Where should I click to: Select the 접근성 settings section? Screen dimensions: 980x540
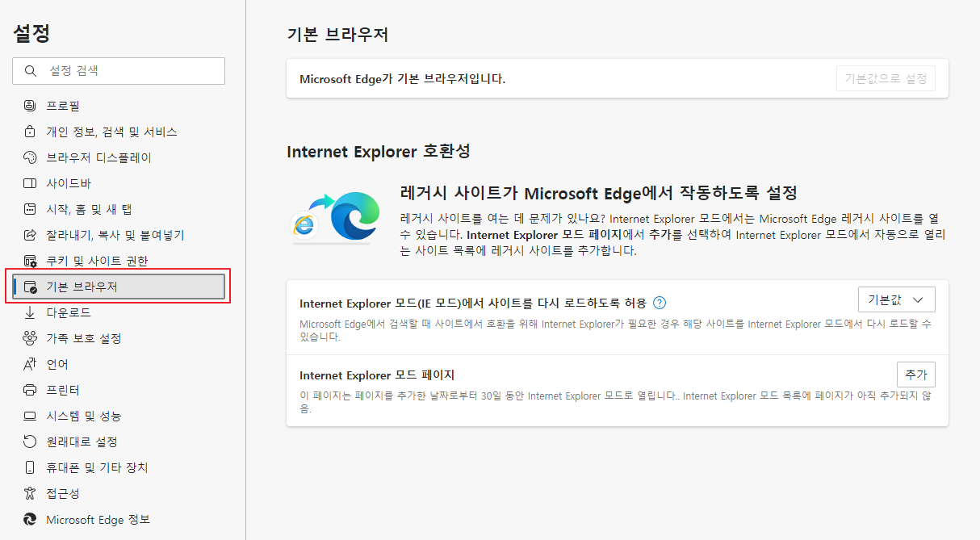(119, 493)
